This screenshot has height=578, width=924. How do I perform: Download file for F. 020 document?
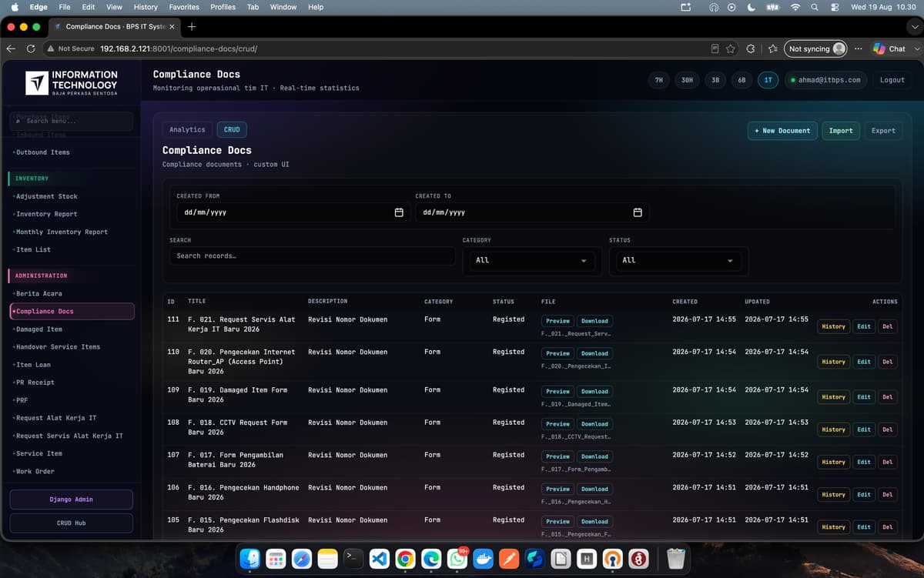click(594, 353)
